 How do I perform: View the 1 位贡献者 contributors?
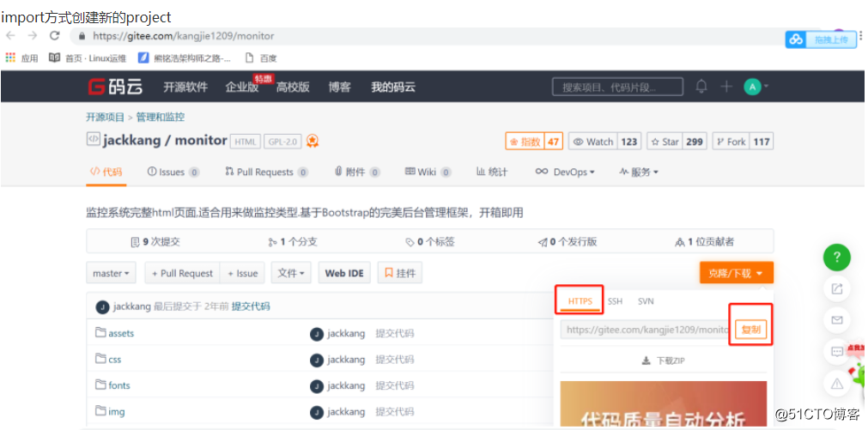(705, 242)
